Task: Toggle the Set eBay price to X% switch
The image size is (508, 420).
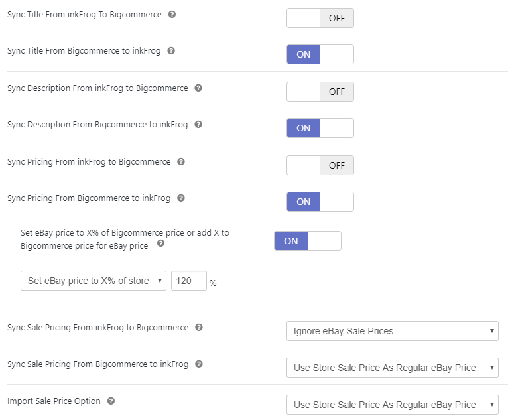Action: [x=307, y=241]
